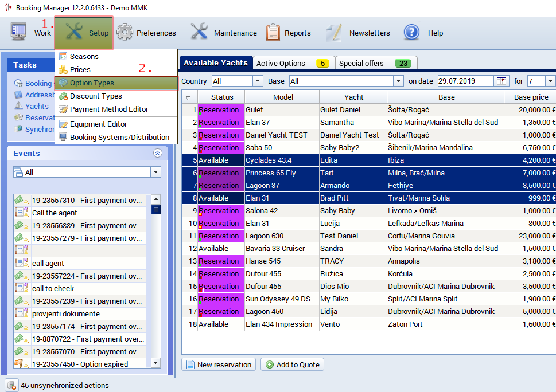Click the Discount Types icon

pos(63,96)
